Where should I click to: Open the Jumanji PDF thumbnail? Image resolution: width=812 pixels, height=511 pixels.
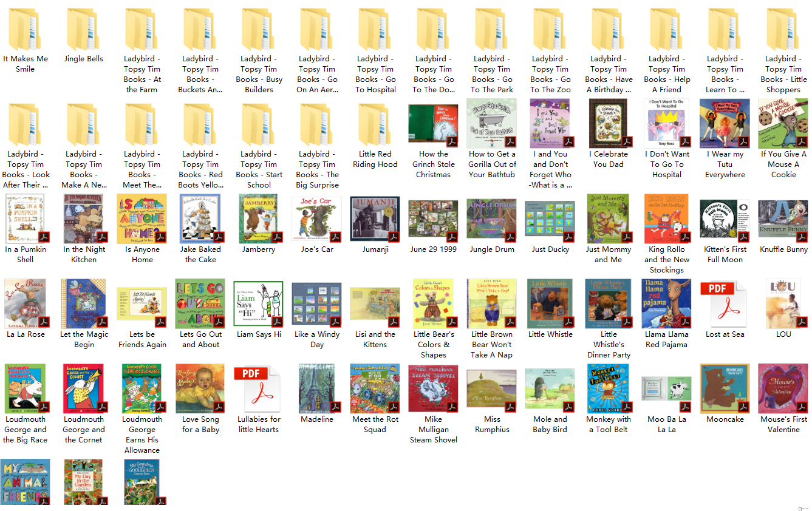375,218
